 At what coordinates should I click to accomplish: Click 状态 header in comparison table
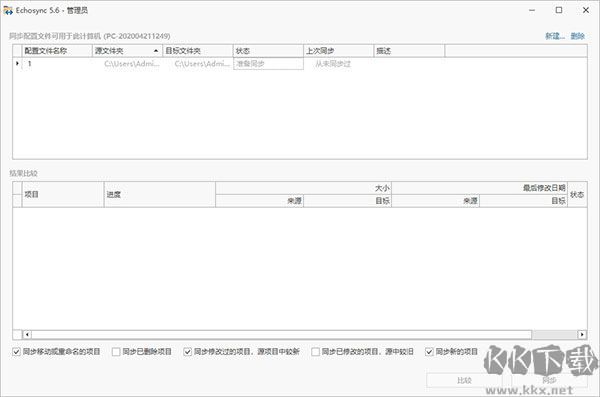coord(577,194)
